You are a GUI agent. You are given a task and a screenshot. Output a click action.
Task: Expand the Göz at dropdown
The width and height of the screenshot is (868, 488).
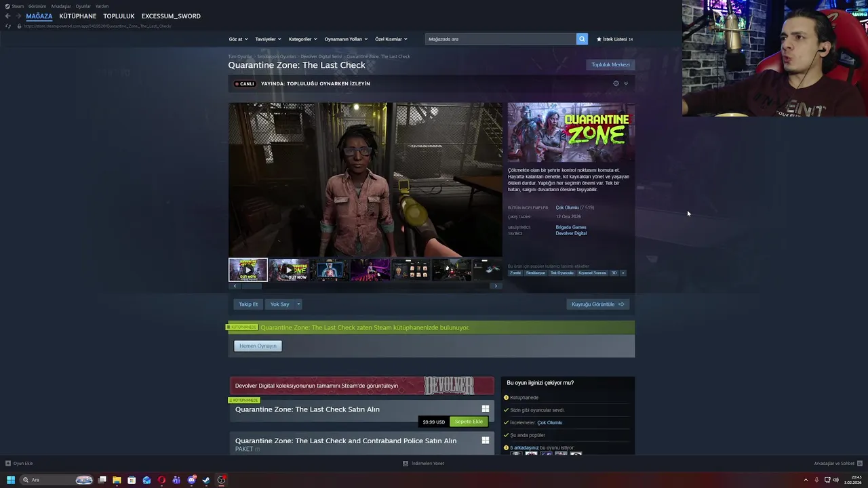(x=238, y=39)
